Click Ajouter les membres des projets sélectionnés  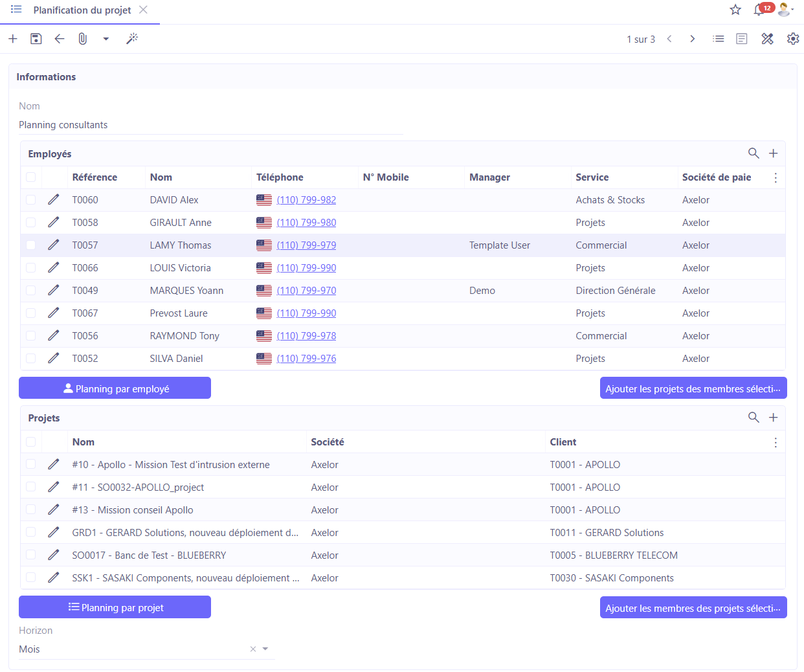(x=693, y=608)
